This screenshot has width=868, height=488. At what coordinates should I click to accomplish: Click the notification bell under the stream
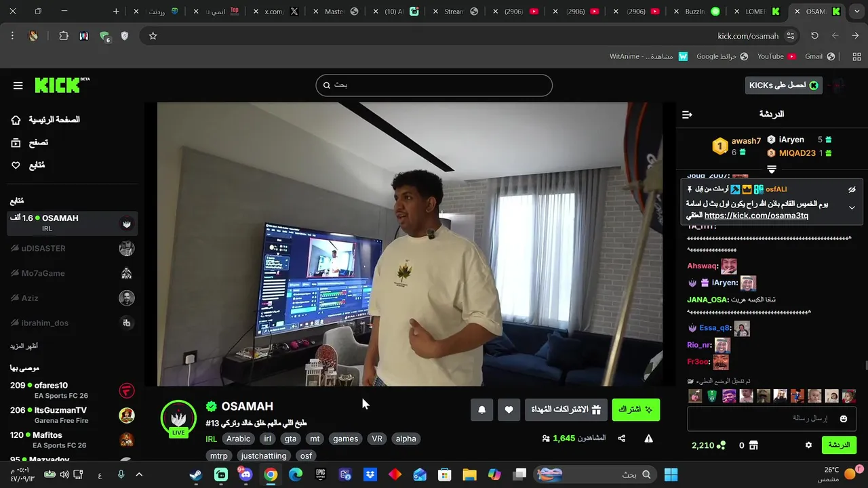[x=482, y=409]
